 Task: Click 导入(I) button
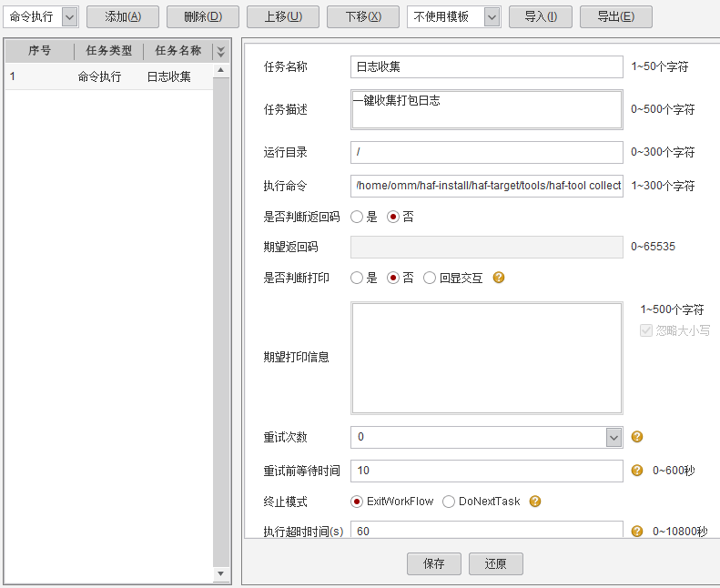(x=541, y=17)
